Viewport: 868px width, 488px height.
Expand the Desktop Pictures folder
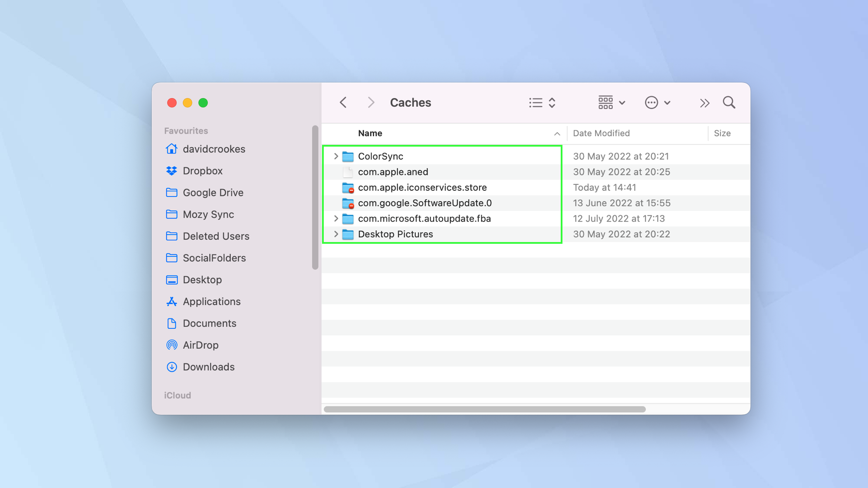coord(336,234)
